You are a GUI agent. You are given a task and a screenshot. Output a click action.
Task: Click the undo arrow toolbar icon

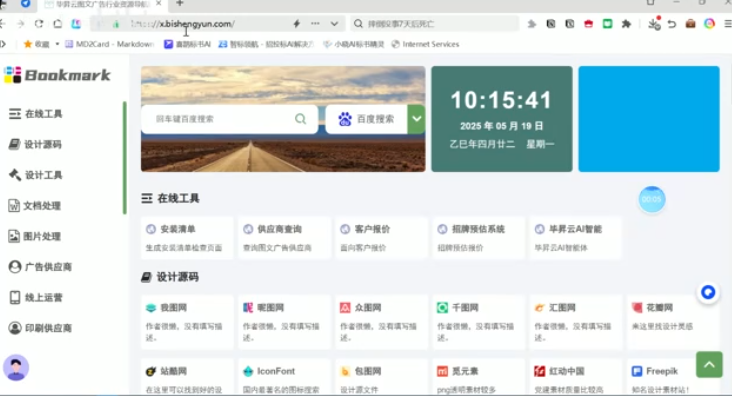pos(672,24)
